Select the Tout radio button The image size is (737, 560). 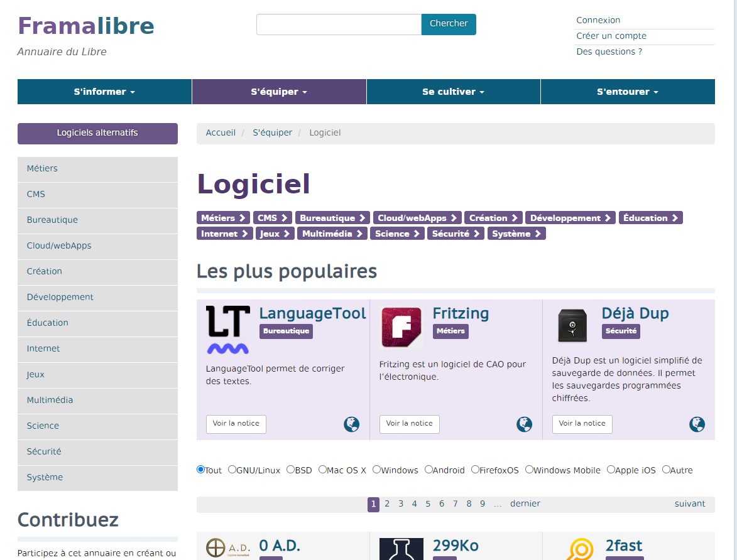[x=200, y=470]
